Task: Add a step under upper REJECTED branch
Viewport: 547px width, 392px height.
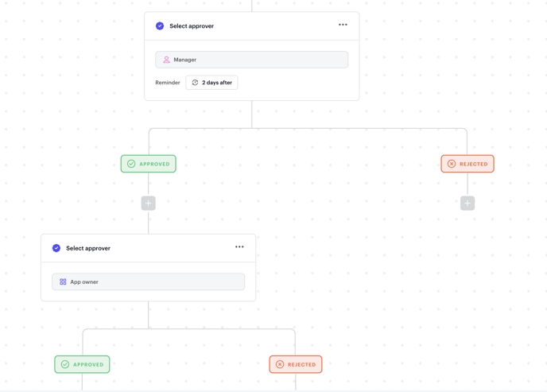Action: (467, 204)
